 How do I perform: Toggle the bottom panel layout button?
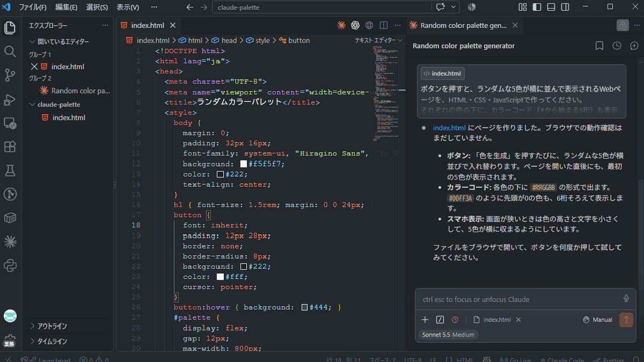[x=551, y=7]
